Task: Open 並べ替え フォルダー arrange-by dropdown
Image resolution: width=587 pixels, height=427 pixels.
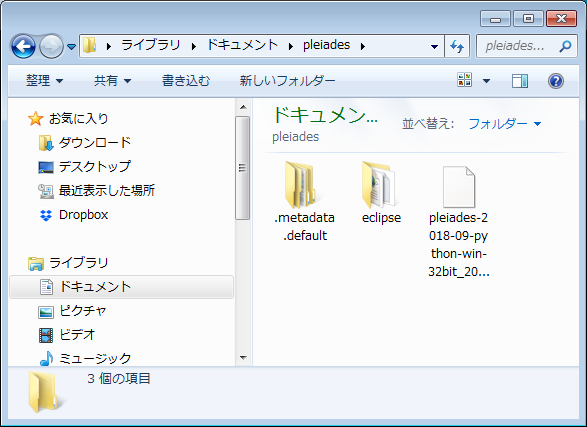Action: click(505, 123)
